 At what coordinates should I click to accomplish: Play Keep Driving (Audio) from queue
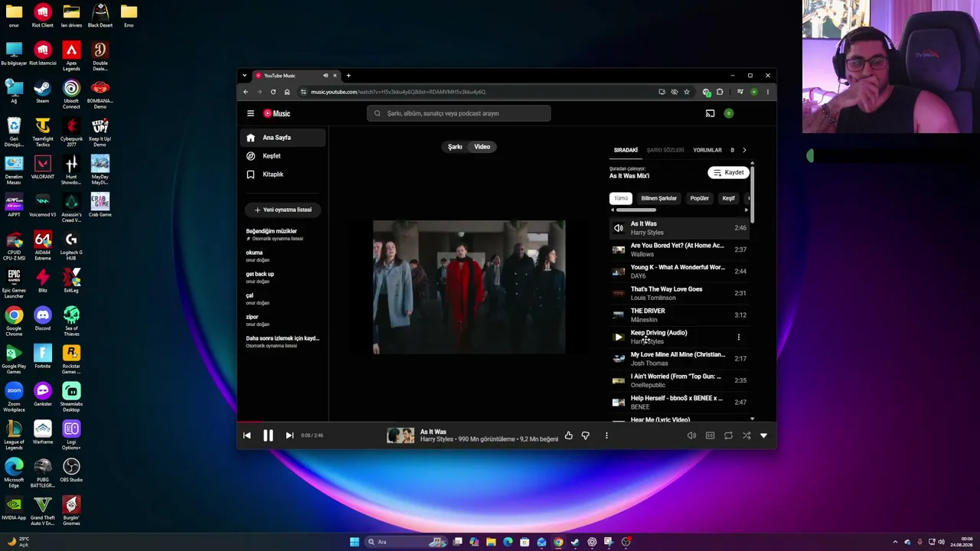point(619,337)
